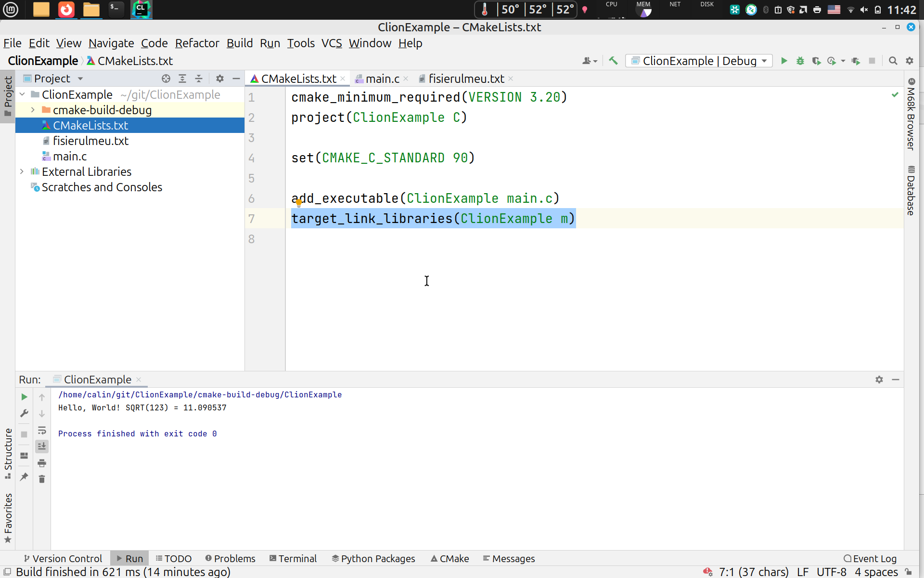Expand the cmake-build-debug folder
This screenshot has height=578, width=924.
(33, 110)
